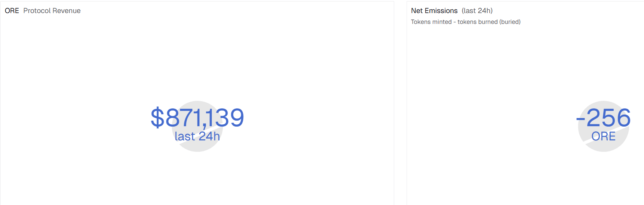Click the dollar sign before 871,139
The image size is (644, 205).
coord(157,118)
